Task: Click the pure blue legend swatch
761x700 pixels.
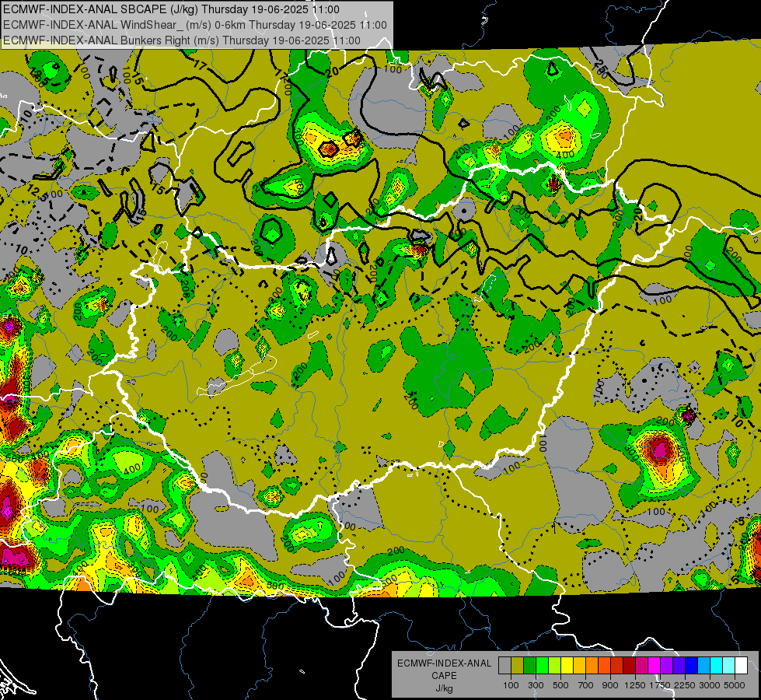Action: click(692, 666)
